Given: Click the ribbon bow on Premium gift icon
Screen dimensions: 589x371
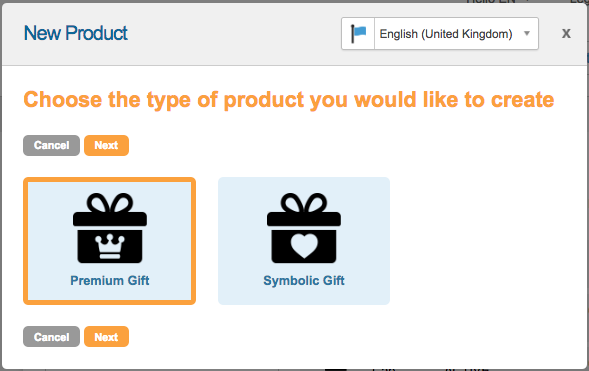Looking at the screenshot, I should pyautogui.click(x=110, y=203).
